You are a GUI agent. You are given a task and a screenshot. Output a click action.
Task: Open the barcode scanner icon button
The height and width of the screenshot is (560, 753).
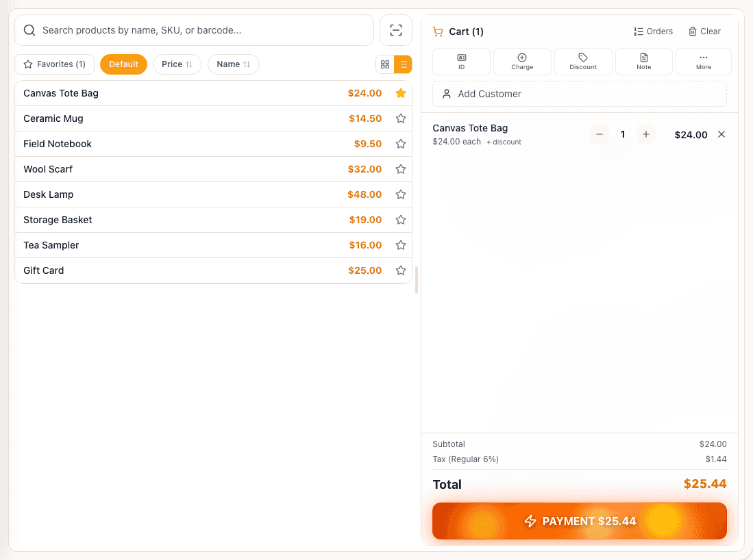pyautogui.click(x=396, y=30)
